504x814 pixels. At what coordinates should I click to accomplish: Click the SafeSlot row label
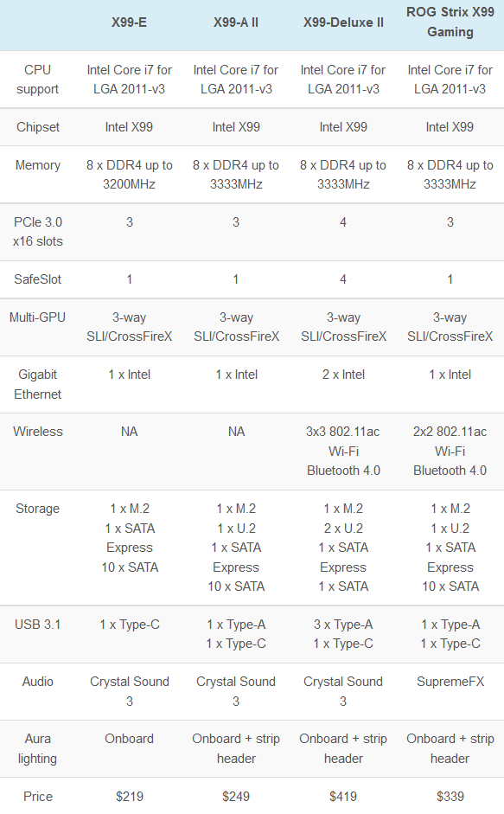[37, 279]
